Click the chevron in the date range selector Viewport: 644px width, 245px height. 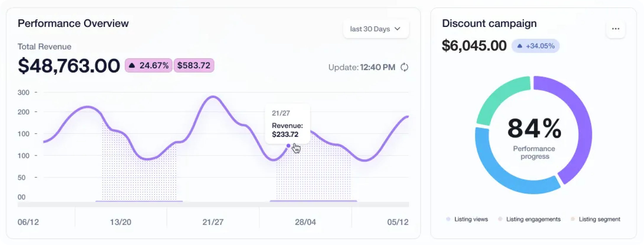tap(398, 29)
